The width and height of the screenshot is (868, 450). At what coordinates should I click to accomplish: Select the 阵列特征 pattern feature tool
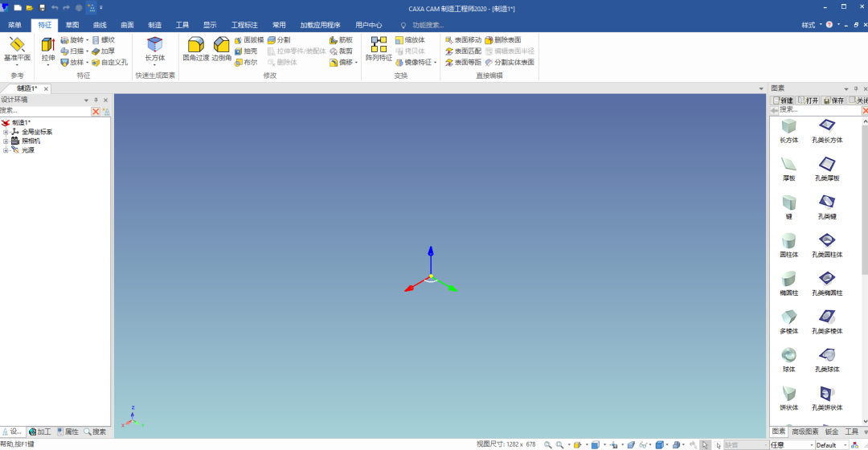tap(379, 50)
